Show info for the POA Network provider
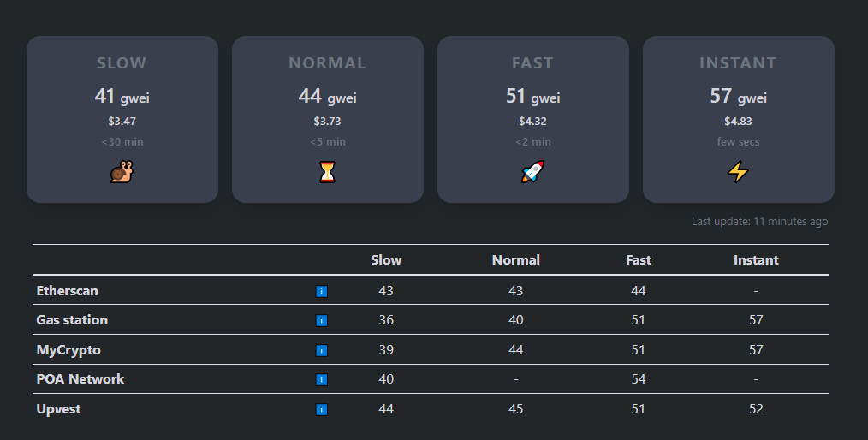 [322, 379]
